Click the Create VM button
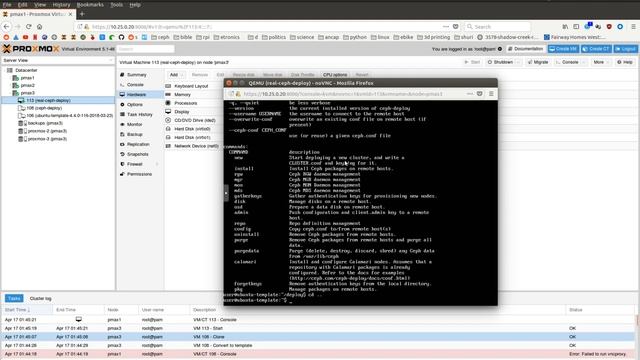The width and height of the screenshot is (640, 360). point(563,49)
